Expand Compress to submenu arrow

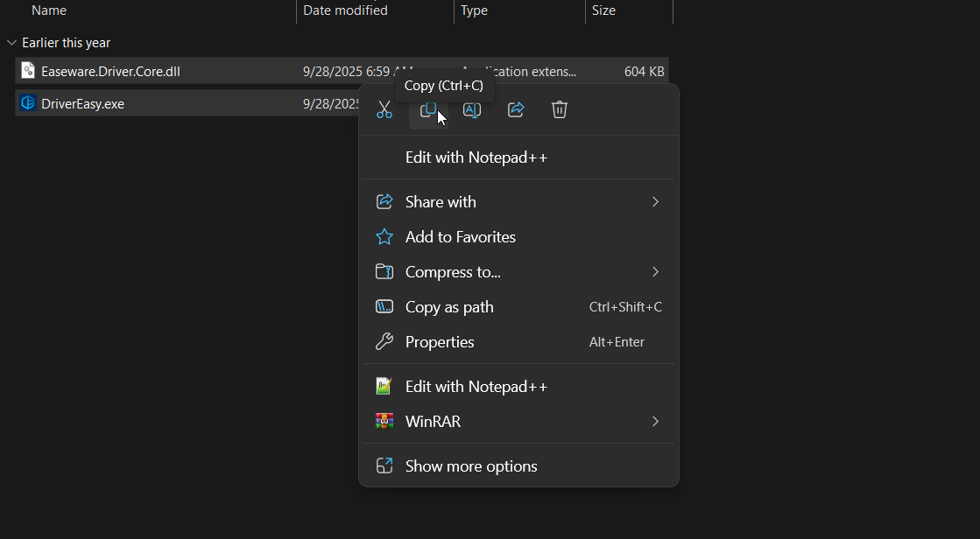pyautogui.click(x=655, y=271)
